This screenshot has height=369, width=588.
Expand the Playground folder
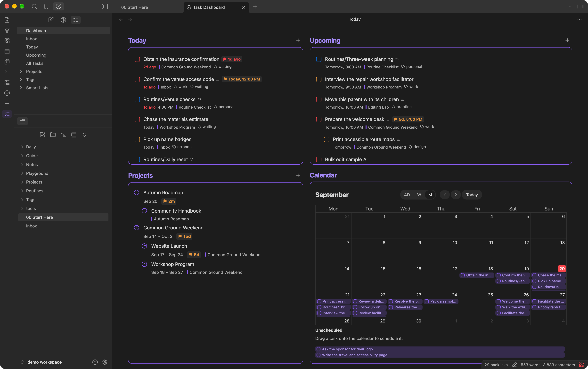click(x=22, y=173)
